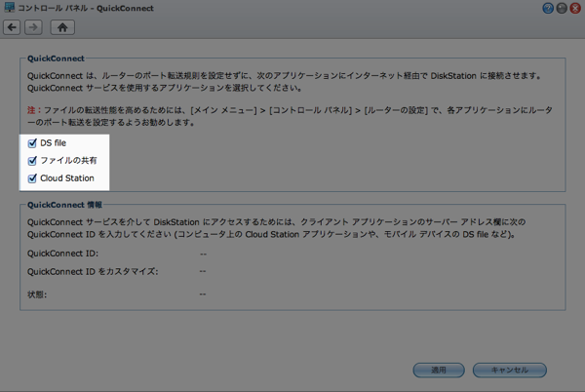Click the QuickConnect ID value dashes

[x=203, y=254]
